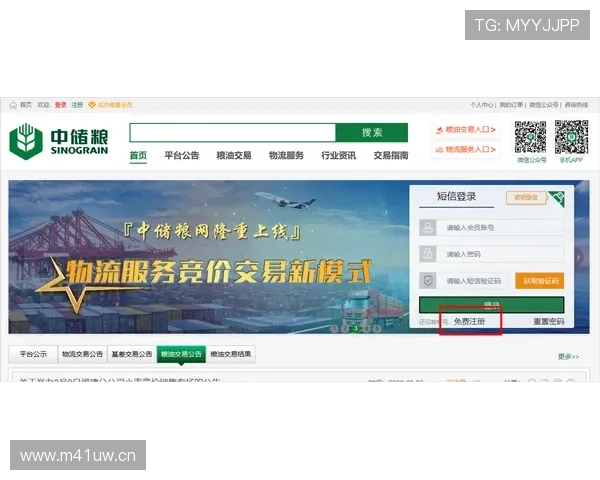Select the 首页 navigation item

(x=138, y=155)
